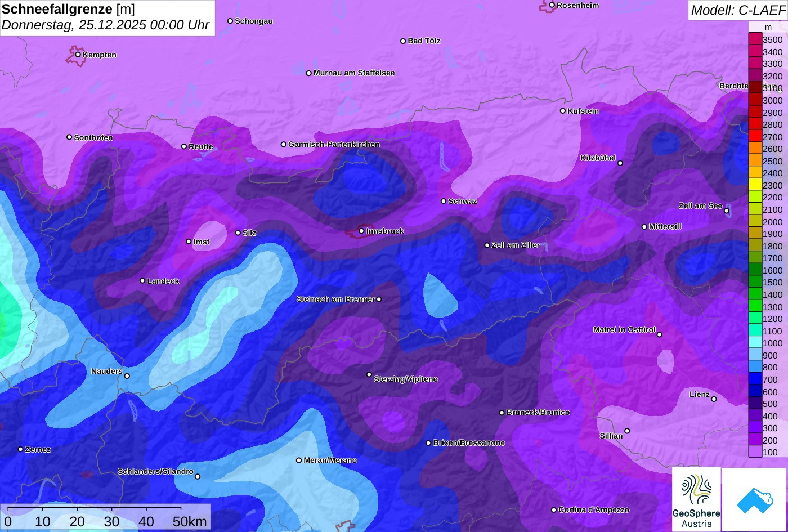The image size is (788, 532).
Task: Click the 2000 legend value label
Action: (772, 222)
